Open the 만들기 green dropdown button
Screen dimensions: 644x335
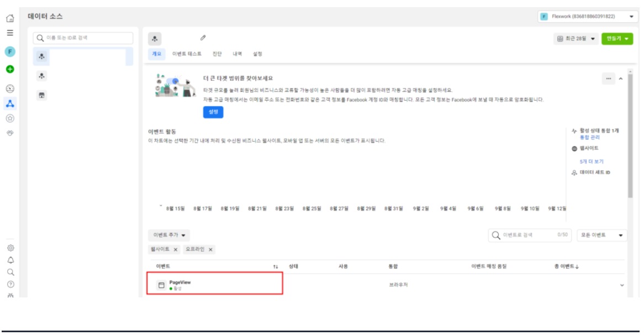(617, 39)
